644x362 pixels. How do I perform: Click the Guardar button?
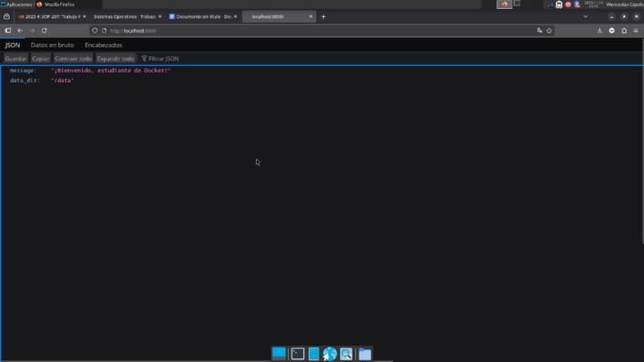pyautogui.click(x=15, y=58)
